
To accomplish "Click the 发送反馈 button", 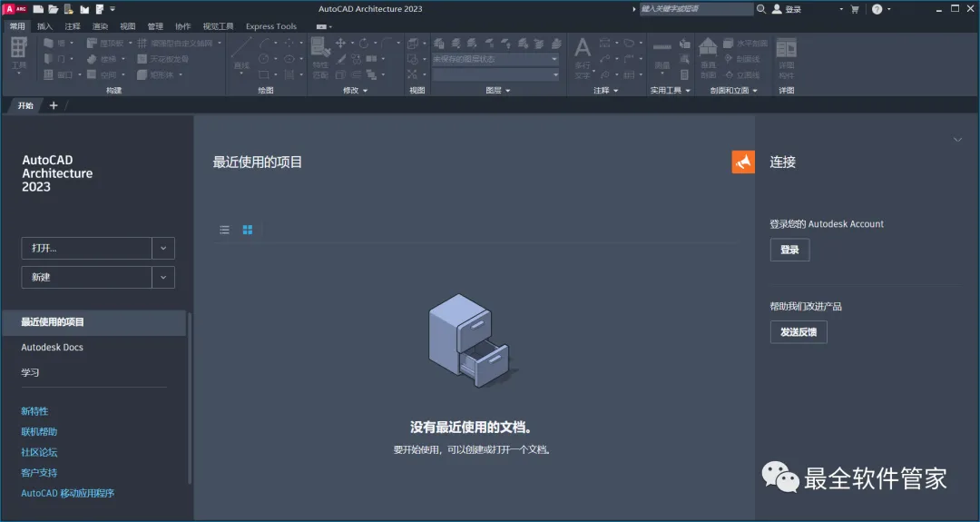I will 799,332.
